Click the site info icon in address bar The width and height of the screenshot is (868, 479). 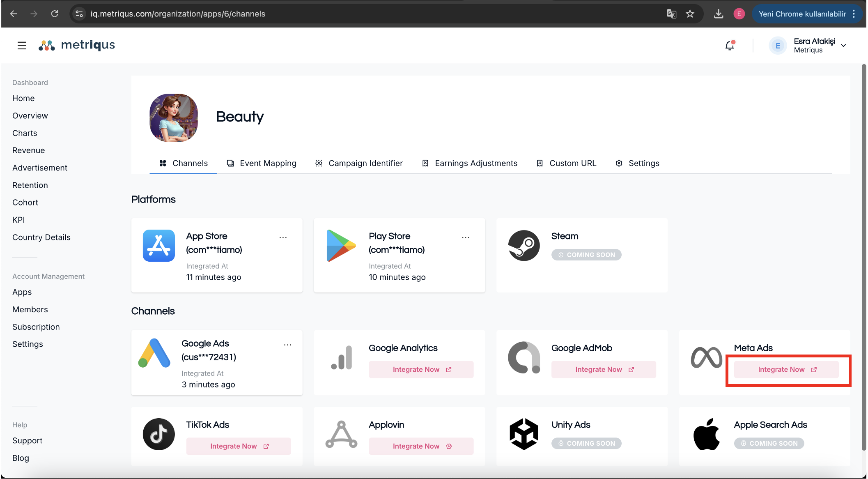[x=79, y=14]
